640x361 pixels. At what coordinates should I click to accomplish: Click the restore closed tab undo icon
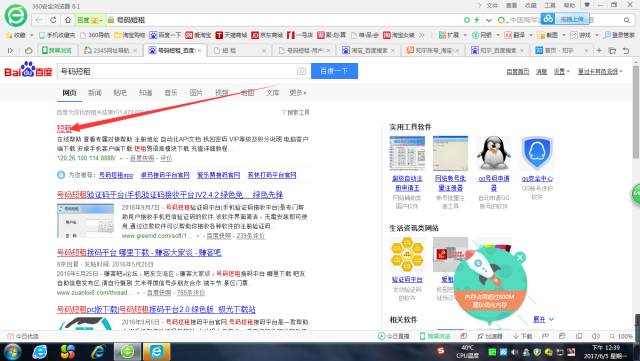(626, 51)
